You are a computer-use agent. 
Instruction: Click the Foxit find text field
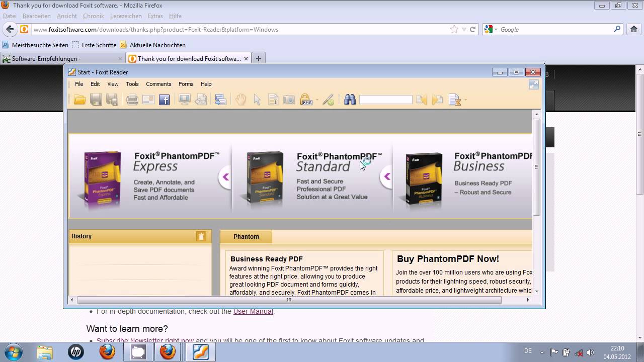coord(386,100)
